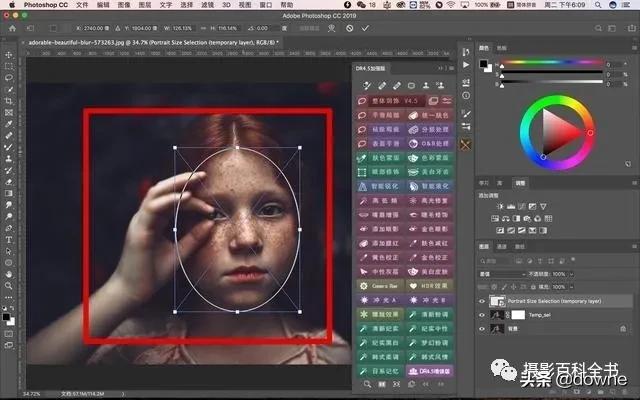Hide the 背景 layer
This screenshot has width=640, height=400.
[x=483, y=326]
